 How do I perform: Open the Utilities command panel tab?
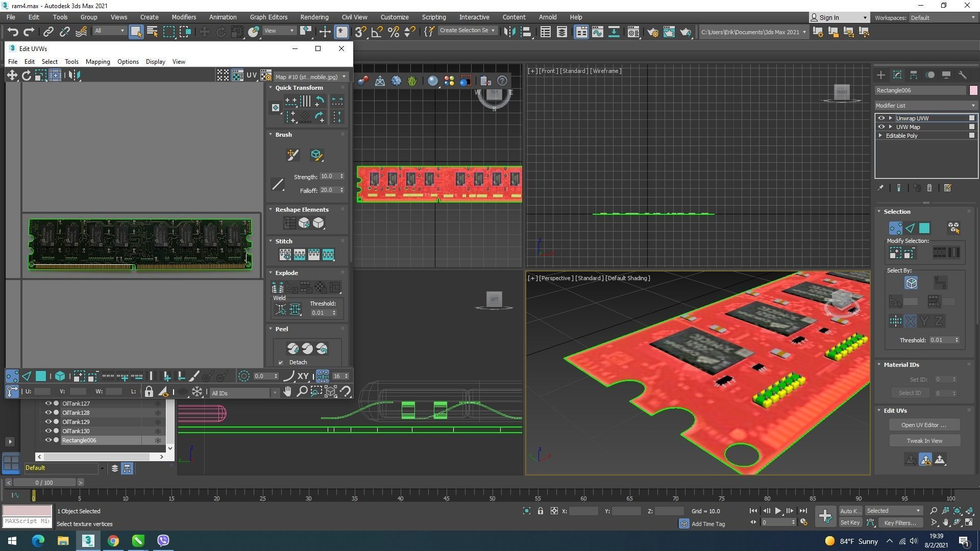click(963, 75)
